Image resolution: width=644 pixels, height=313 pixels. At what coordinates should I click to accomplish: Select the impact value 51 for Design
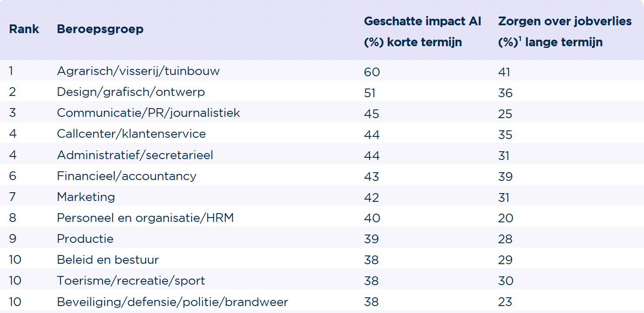click(370, 93)
